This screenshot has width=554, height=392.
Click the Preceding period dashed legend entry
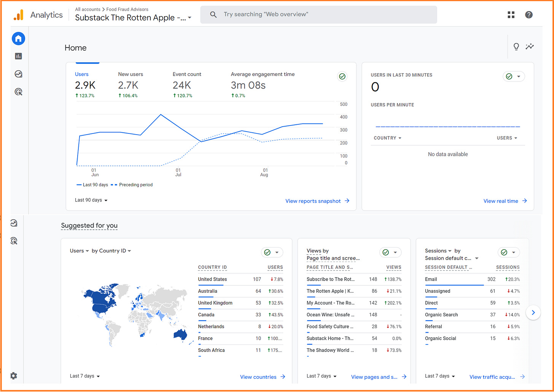[132, 185]
